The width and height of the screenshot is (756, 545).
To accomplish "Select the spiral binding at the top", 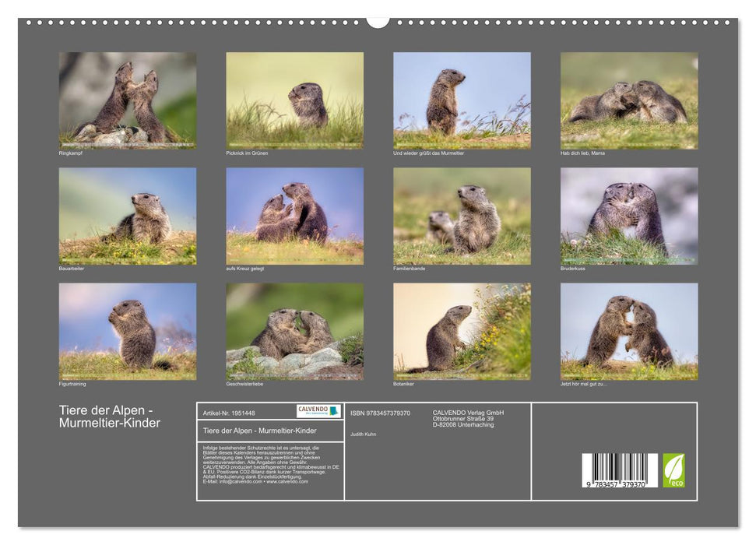I will click(195, 23).
